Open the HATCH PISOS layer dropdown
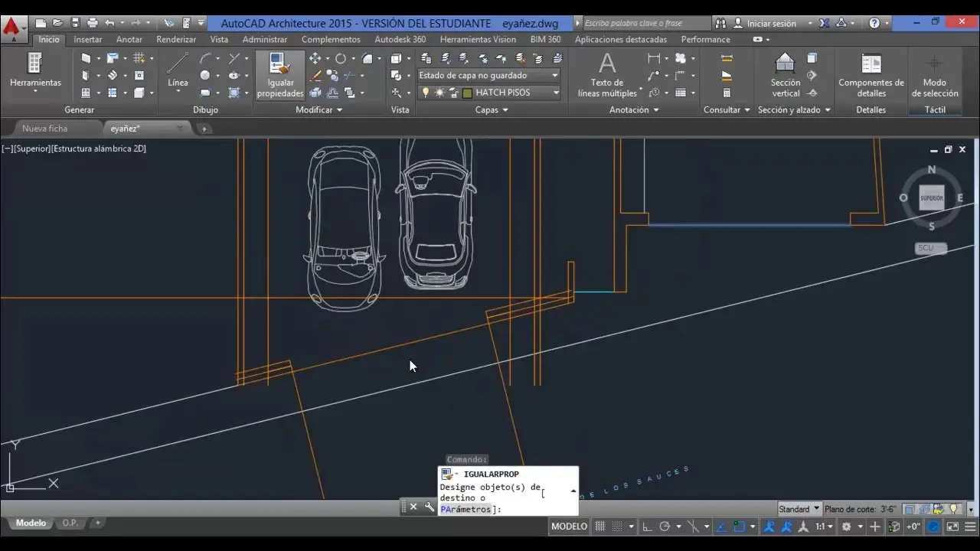 click(x=556, y=93)
